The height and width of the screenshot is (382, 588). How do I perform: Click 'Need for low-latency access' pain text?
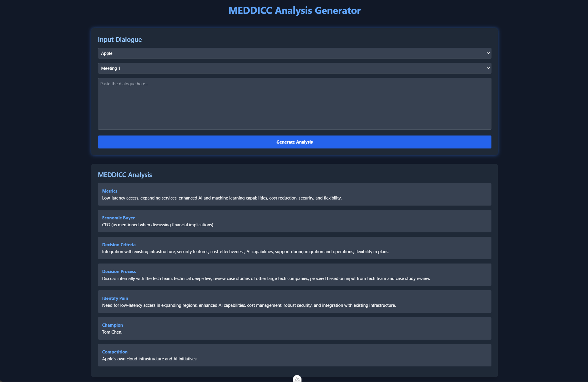[249, 305]
